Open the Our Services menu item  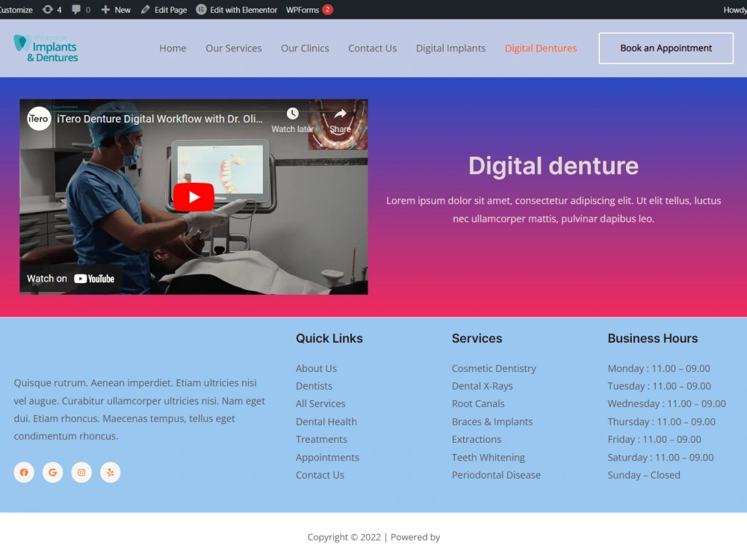tap(233, 48)
